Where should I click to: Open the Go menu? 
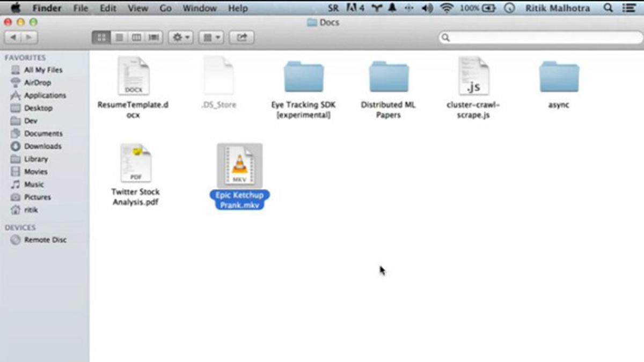coord(166,8)
